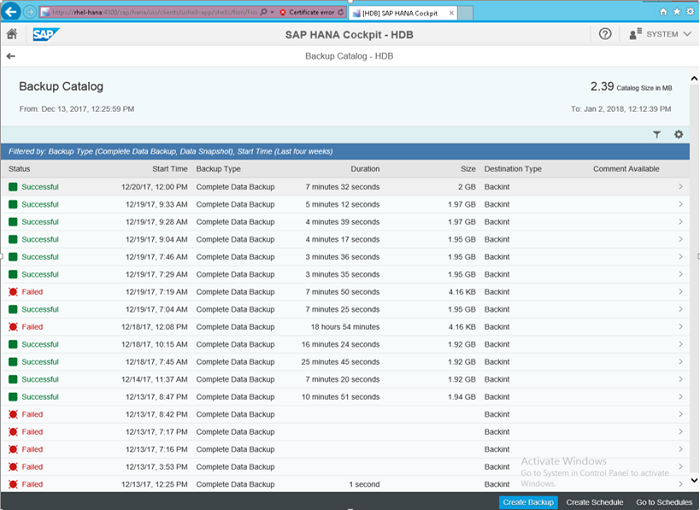Open the table settings gear icon

click(x=679, y=134)
